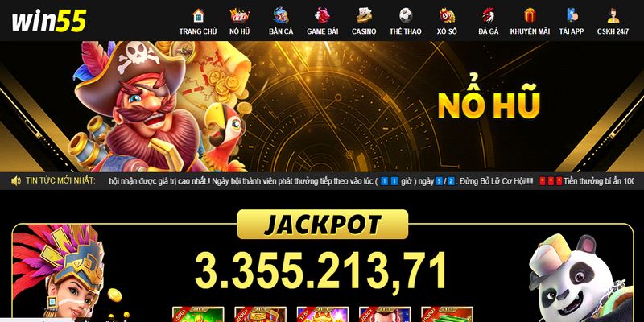Click the win55 logo
Screen dimensions: 644x322
click(49, 21)
